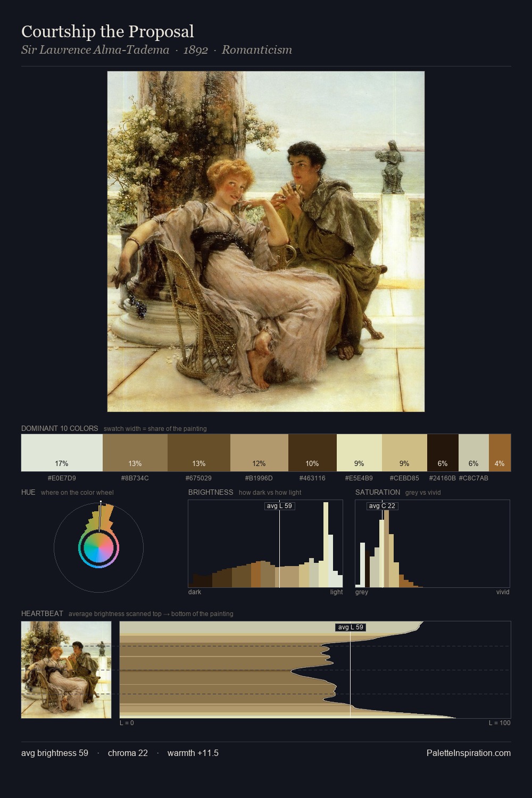Click the 'HUE' section heading
This screenshot has height=798, width=532.
pyautogui.click(x=28, y=492)
